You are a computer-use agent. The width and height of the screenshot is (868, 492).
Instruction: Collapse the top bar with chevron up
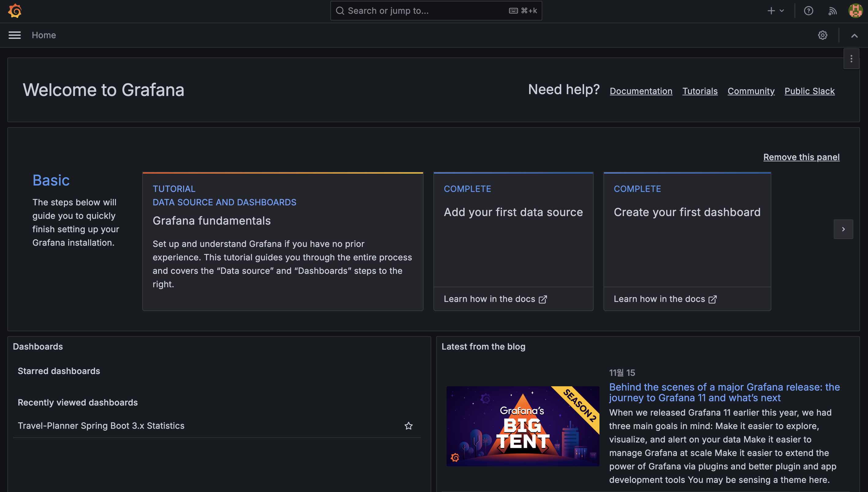[x=855, y=35]
